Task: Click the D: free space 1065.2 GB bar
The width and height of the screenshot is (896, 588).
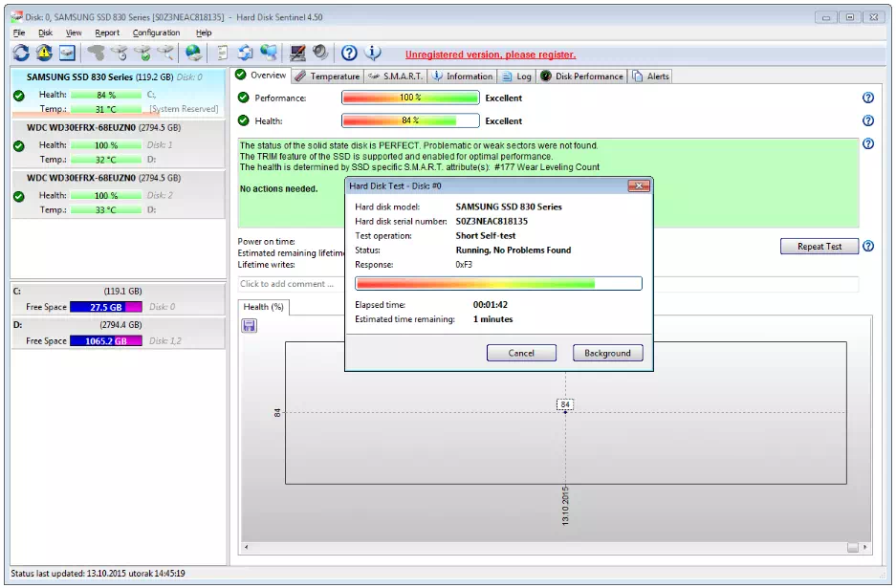Action: pyautogui.click(x=106, y=341)
